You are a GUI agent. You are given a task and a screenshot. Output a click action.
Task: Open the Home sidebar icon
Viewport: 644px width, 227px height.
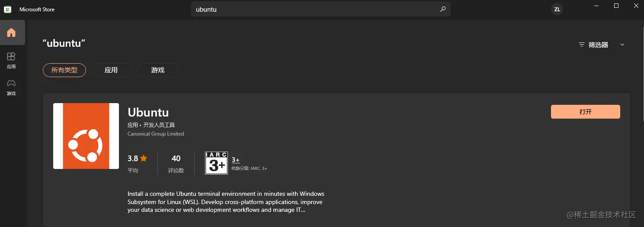point(12,32)
